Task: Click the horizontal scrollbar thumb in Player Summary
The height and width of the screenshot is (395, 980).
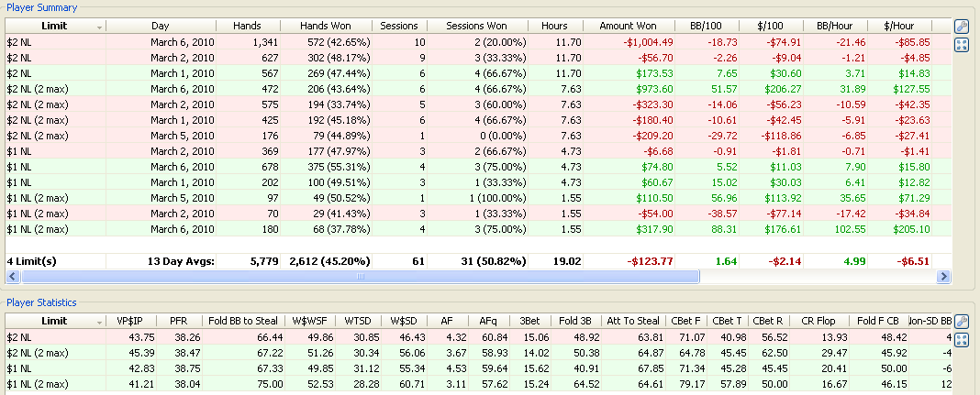Action: pyautogui.click(x=362, y=276)
